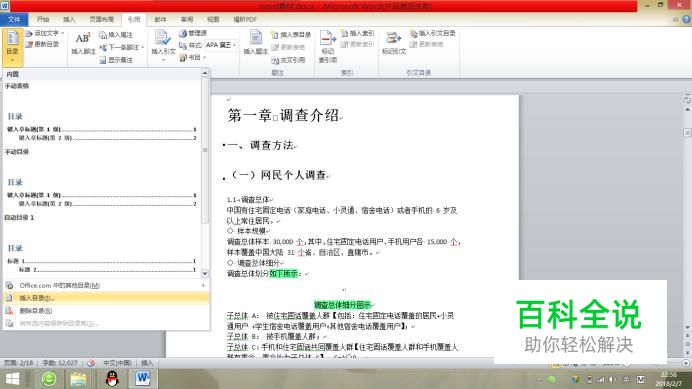The width and height of the screenshot is (692, 389).
Task: Expand Office.com 中的其他目录 submenu arrow
Action: pyautogui.click(x=203, y=285)
